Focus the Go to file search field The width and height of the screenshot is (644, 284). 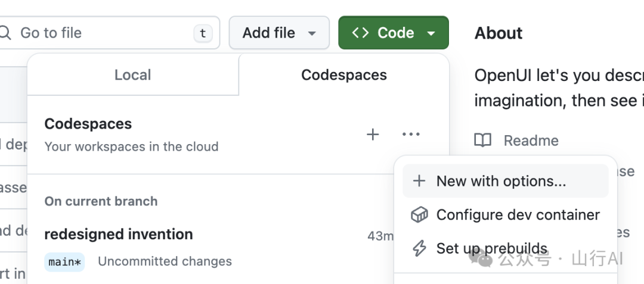click(x=109, y=33)
